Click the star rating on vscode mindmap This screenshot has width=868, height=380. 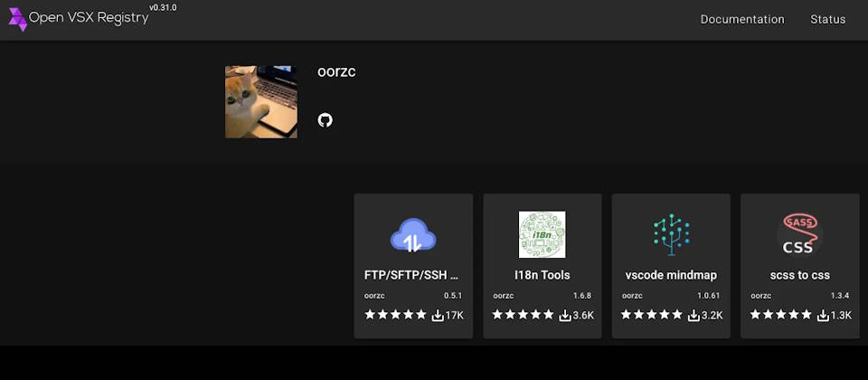coord(652,315)
